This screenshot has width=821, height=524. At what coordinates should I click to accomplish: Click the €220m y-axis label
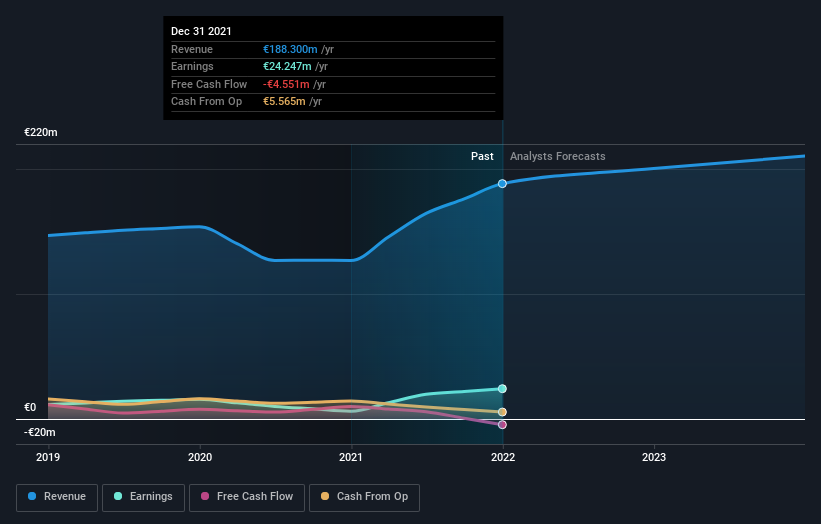tap(41, 132)
